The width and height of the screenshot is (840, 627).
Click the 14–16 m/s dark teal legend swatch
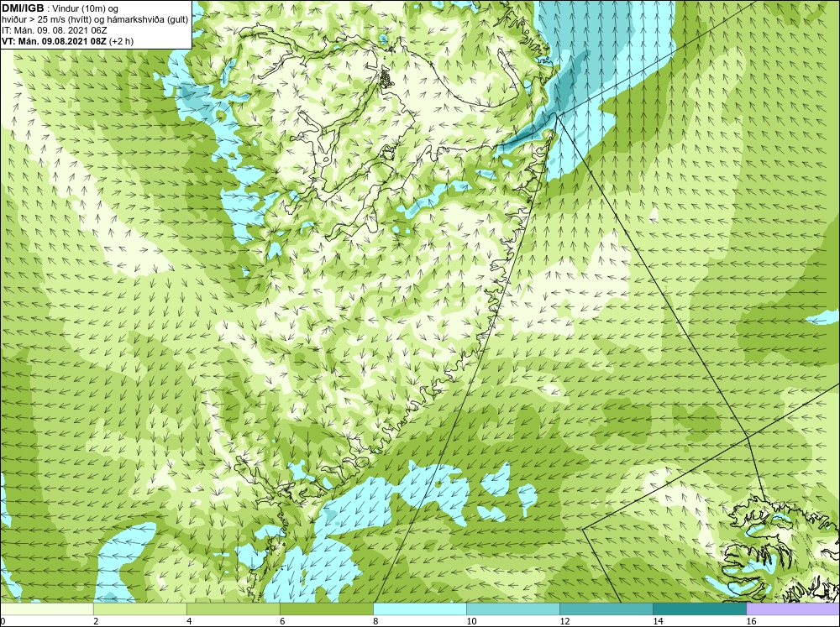pos(699,609)
